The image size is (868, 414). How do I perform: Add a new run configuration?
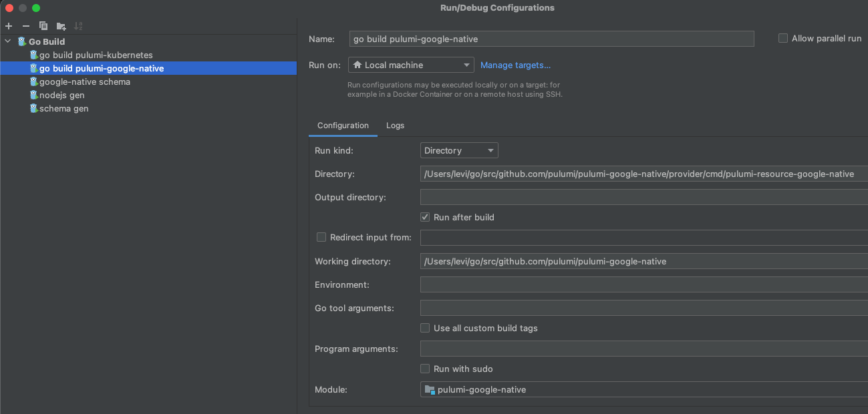coord(8,25)
